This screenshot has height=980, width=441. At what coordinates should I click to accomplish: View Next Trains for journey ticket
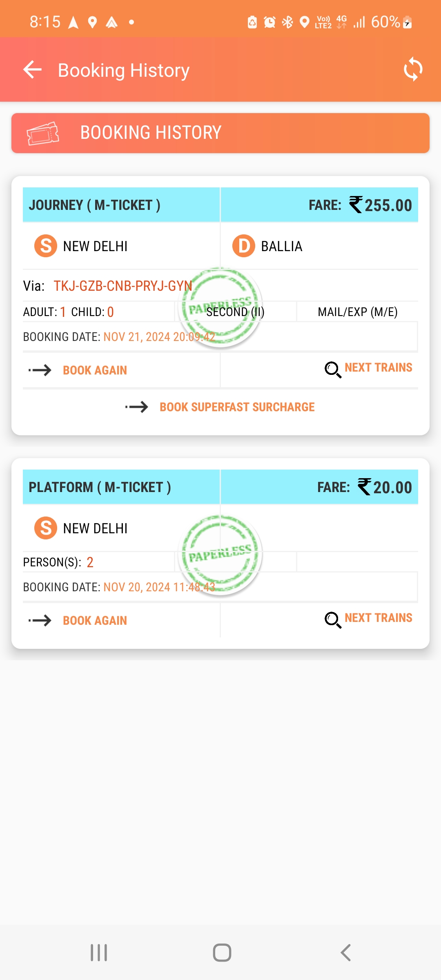(379, 367)
